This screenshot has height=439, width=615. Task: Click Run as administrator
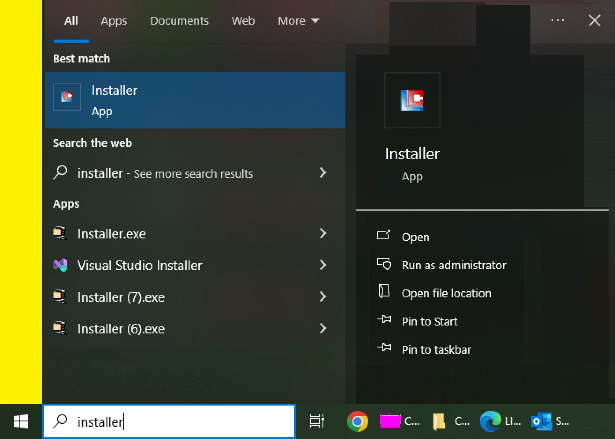tap(453, 265)
